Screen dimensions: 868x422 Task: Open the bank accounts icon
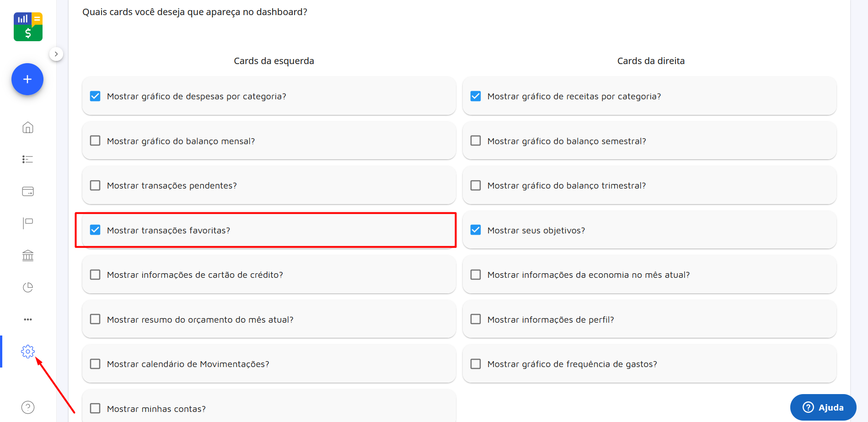(27, 255)
